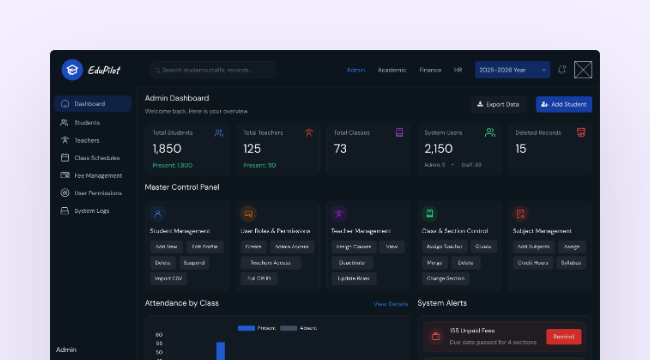
Task: Click the Teacher Management purple icon
Action: pos(339,214)
